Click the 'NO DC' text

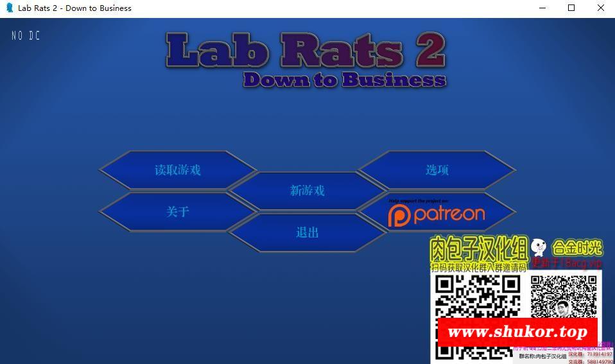click(x=26, y=36)
